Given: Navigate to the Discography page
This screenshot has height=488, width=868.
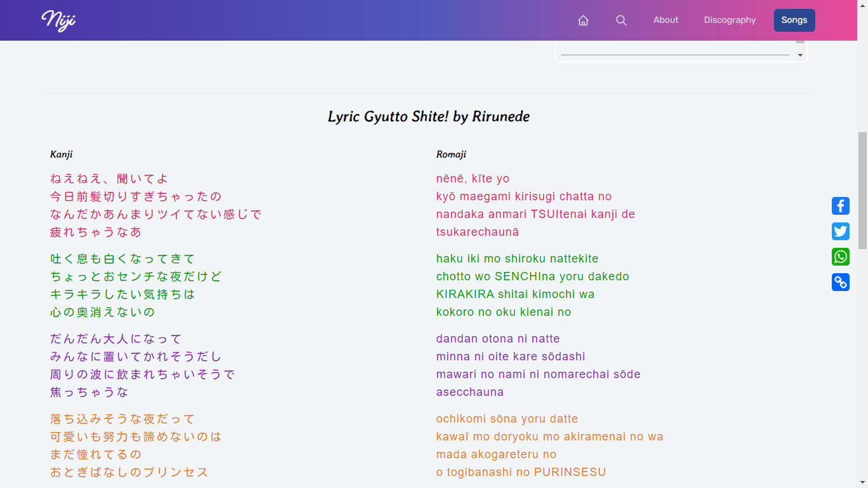Looking at the screenshot, I should tap(729, 20).
